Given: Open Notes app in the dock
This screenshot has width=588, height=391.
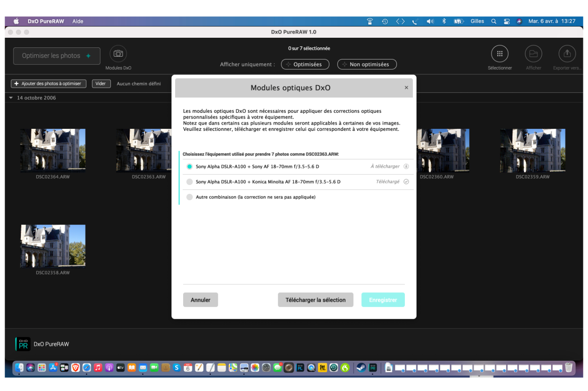Looking at the screenshot, I should (x=222, y=368).
